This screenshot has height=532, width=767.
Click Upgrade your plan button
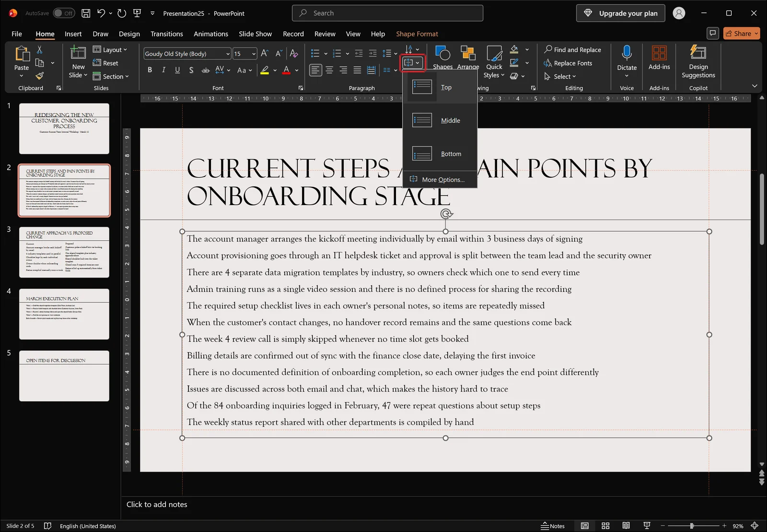(x=620, y=13)
